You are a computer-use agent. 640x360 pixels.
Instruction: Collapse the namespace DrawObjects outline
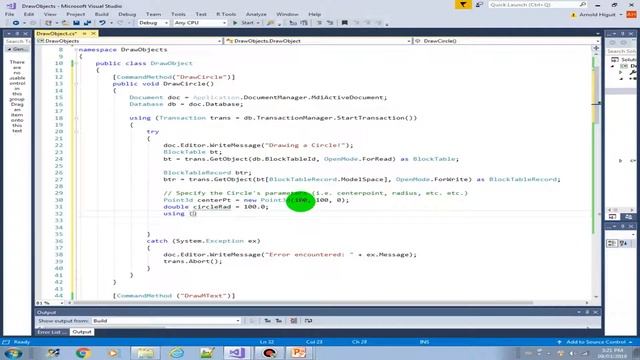(76, 49)
